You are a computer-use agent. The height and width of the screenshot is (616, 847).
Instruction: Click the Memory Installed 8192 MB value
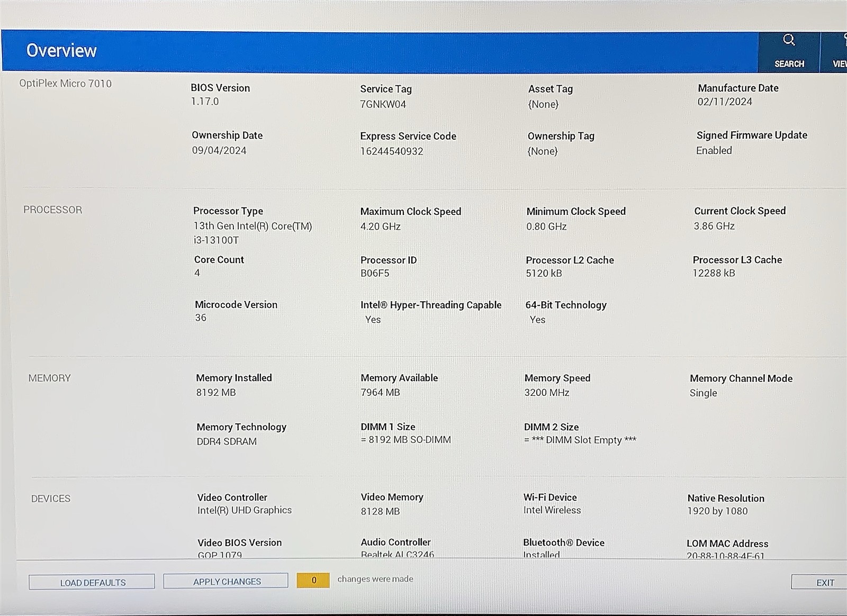tap(215, 393)
